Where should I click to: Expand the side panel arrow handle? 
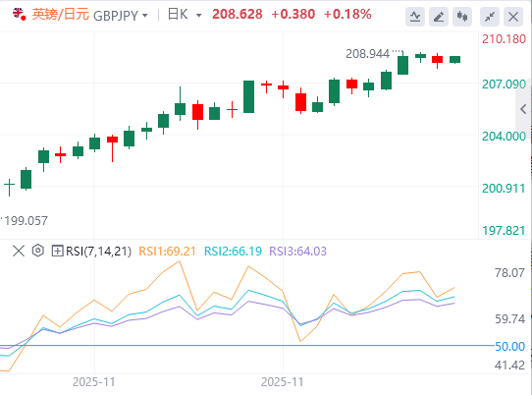(523, 109)
